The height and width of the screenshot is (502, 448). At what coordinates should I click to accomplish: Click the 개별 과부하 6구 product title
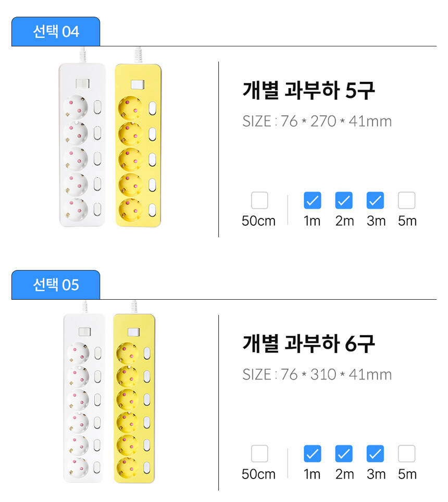point(308,344)
